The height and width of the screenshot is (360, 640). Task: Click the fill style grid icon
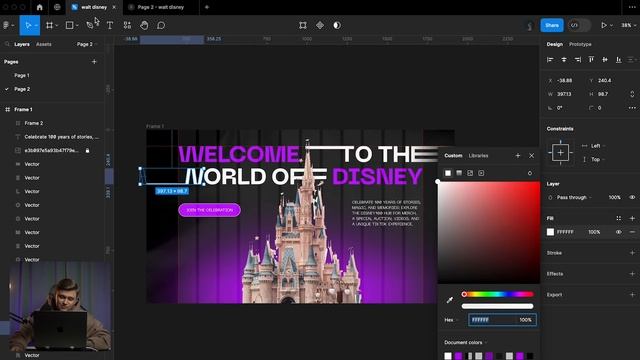click(619, 218)
